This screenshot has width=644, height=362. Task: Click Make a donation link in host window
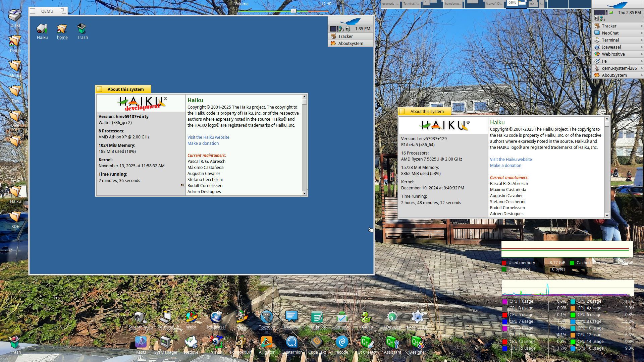click(505, 165)
